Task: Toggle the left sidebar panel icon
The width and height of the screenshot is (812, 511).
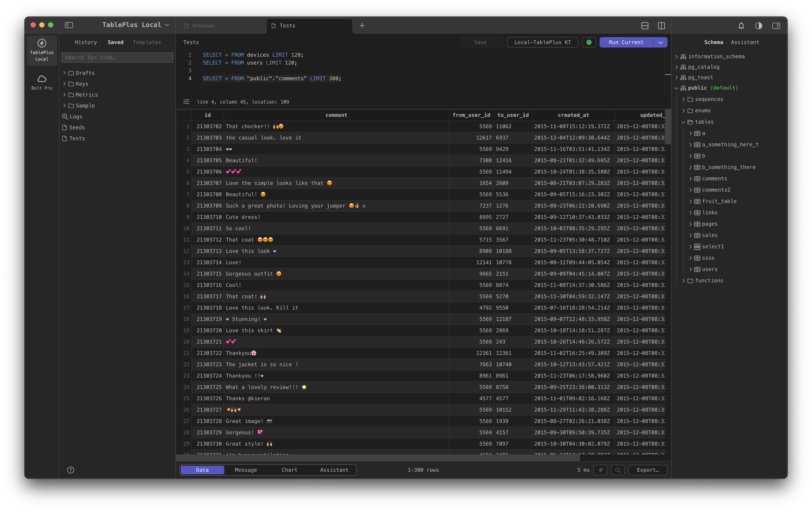Action: [69, 25]
